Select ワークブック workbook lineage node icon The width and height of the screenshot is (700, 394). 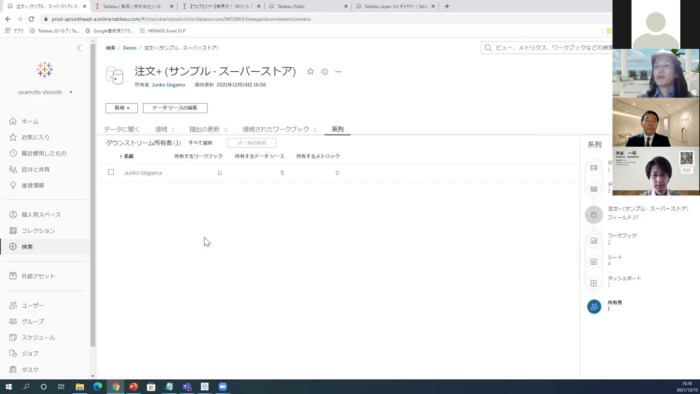[594, 241]
